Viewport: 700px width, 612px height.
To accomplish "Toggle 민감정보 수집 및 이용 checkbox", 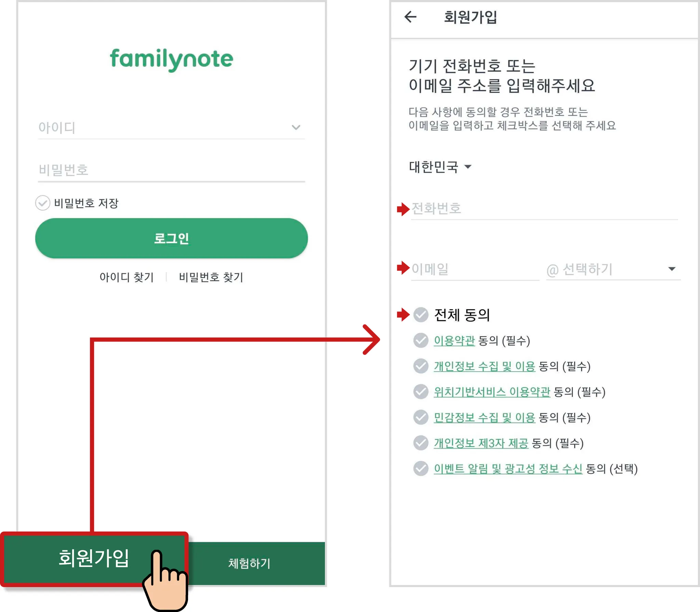I will [x=421, y=417].
